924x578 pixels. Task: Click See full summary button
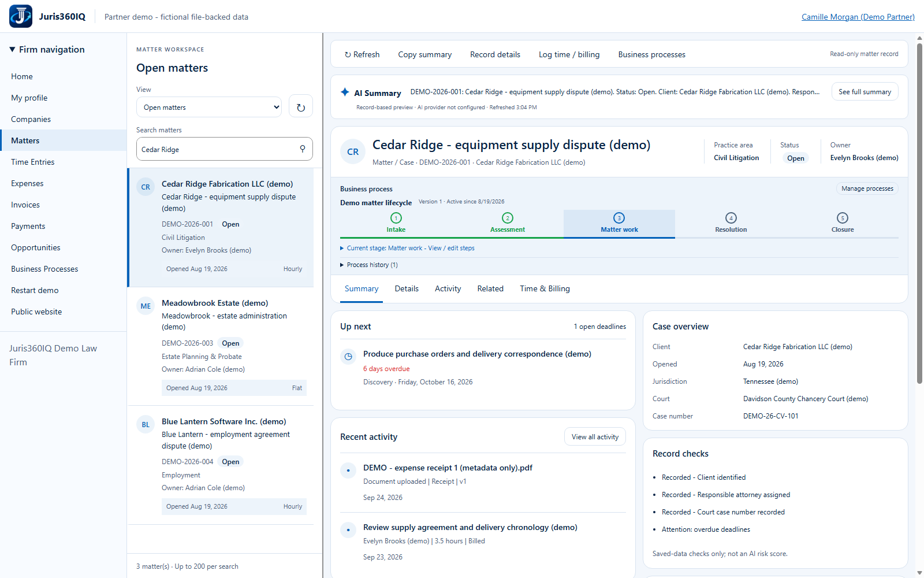click(865, 92)
